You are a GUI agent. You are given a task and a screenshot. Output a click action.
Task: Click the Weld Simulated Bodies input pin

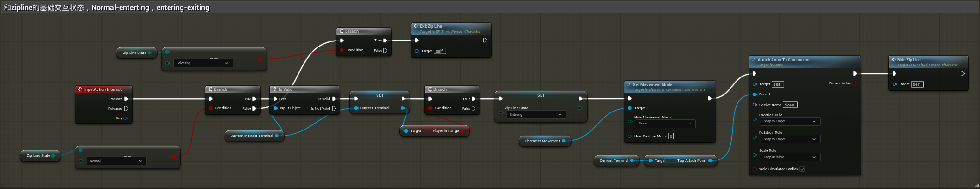[755, 169]
